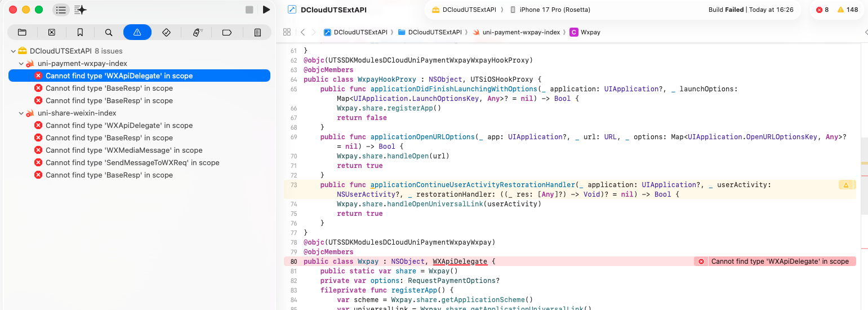Image resolution: width=868 pixels, height=310 pixels.
Task: Click the error icon beside 'SendMessageToWXReq' issue
Action: [x=38, y=162]
